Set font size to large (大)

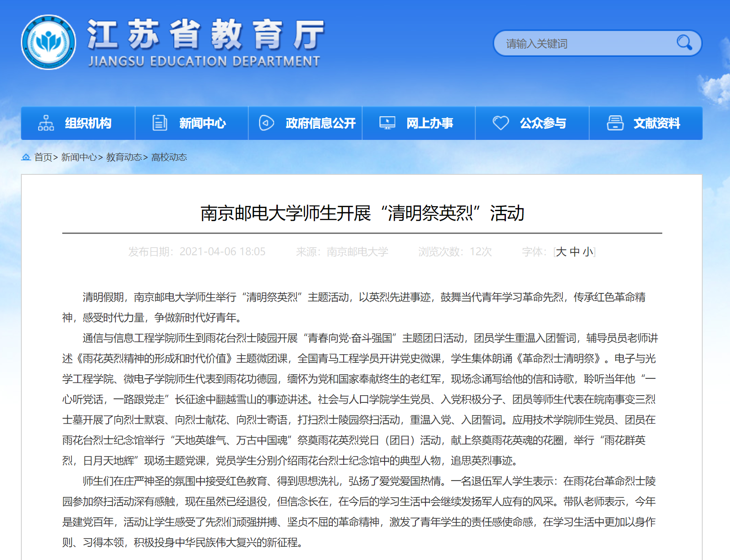tap(561, 252)
